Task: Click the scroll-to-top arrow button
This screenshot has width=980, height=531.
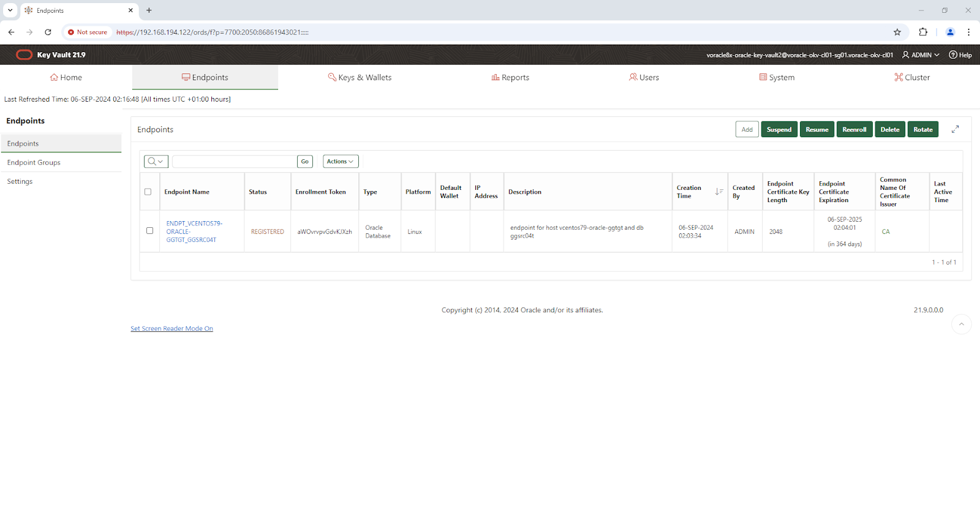Action: pyautogui.click(x=962, y=324)
